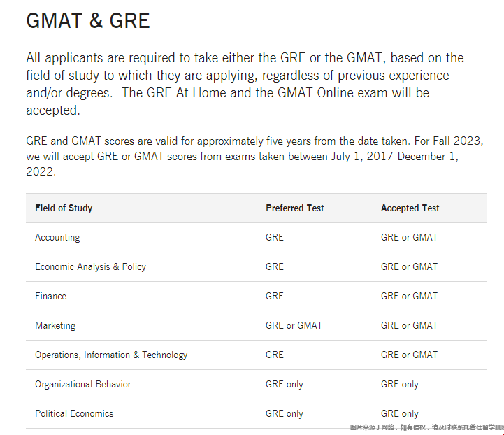Click the Accepted Test column header
This screenshot has width=504, height=435.
[410, 208]
